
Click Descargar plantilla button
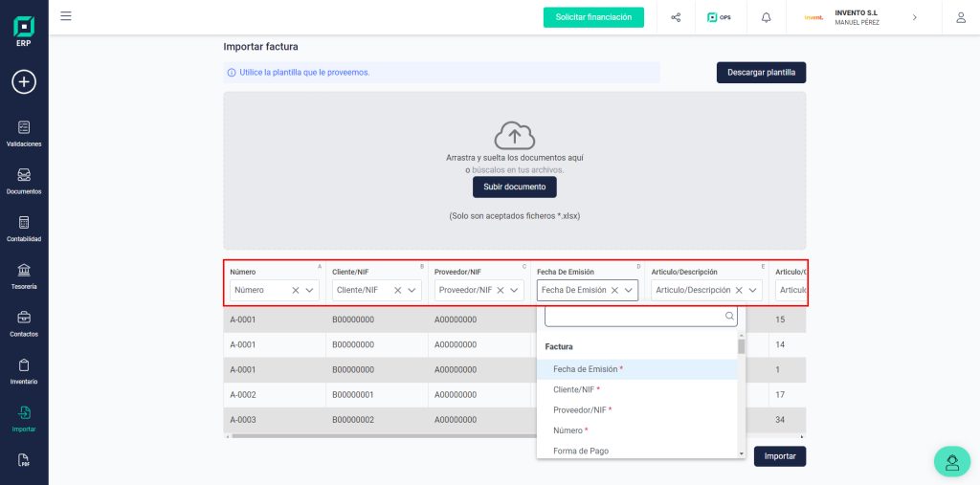(x=761, y=73)
